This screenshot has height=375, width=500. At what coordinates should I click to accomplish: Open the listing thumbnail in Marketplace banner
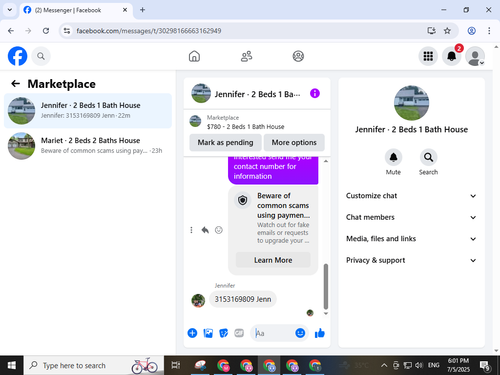tap(195, 121)
